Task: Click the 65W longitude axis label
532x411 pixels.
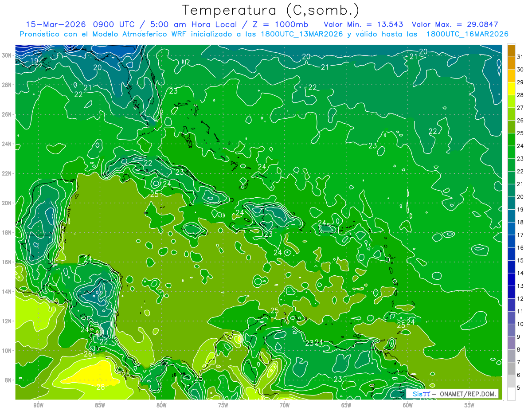Action: (x=346, y=405)
